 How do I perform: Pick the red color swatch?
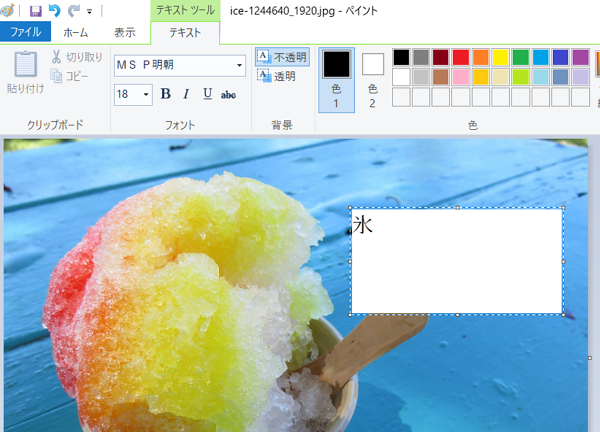(461, 57)
